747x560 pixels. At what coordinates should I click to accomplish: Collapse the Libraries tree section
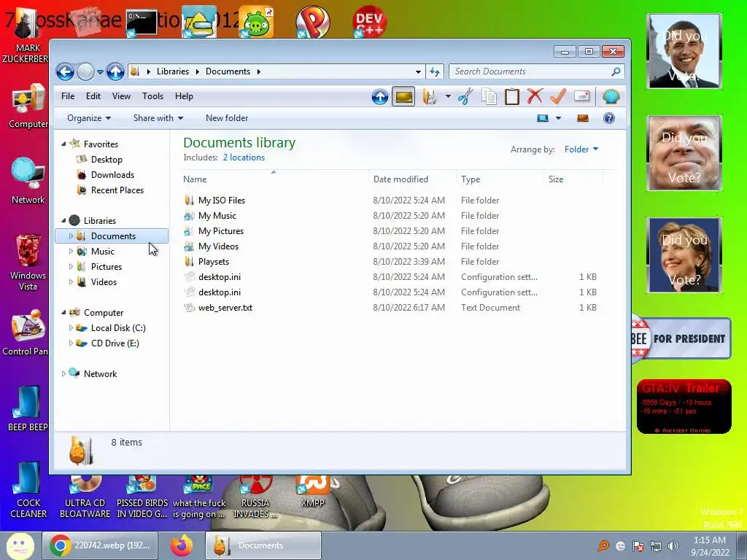click(x=64, y=220)
